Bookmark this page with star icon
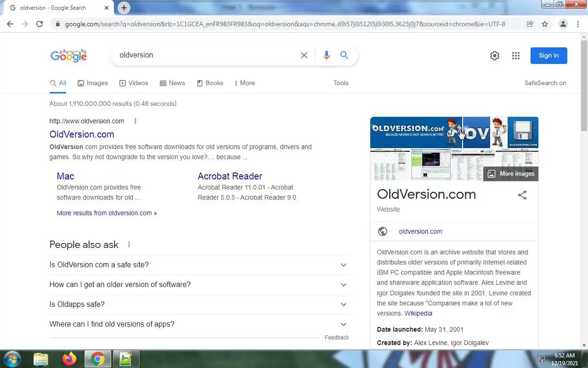 [545, 24]
